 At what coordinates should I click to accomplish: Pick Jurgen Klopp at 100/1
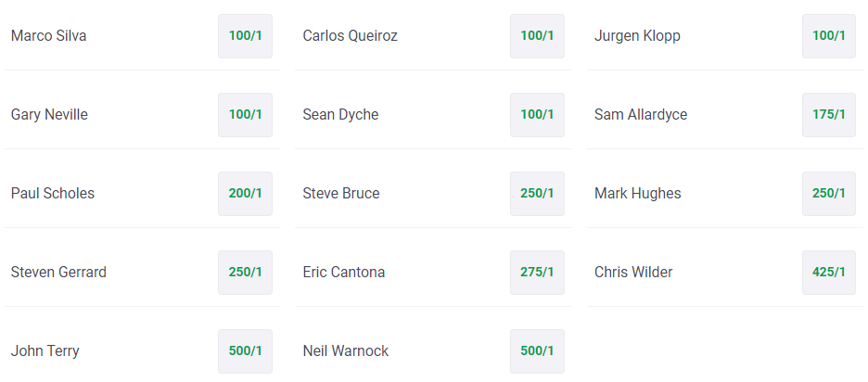[829, 36]
